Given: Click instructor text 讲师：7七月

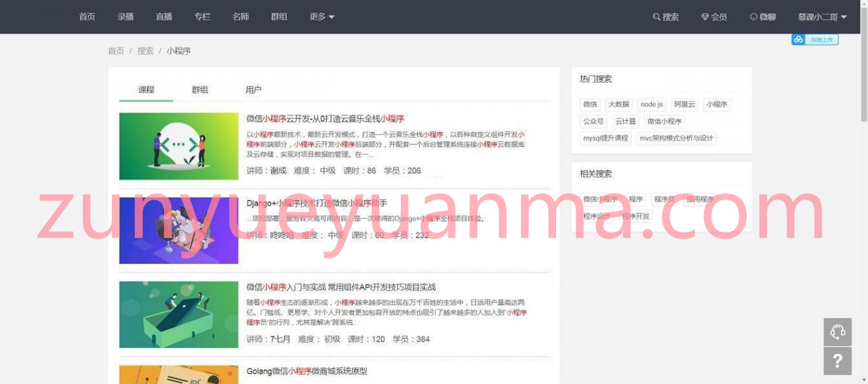Looking at the screenshot, I should point(269,339).
